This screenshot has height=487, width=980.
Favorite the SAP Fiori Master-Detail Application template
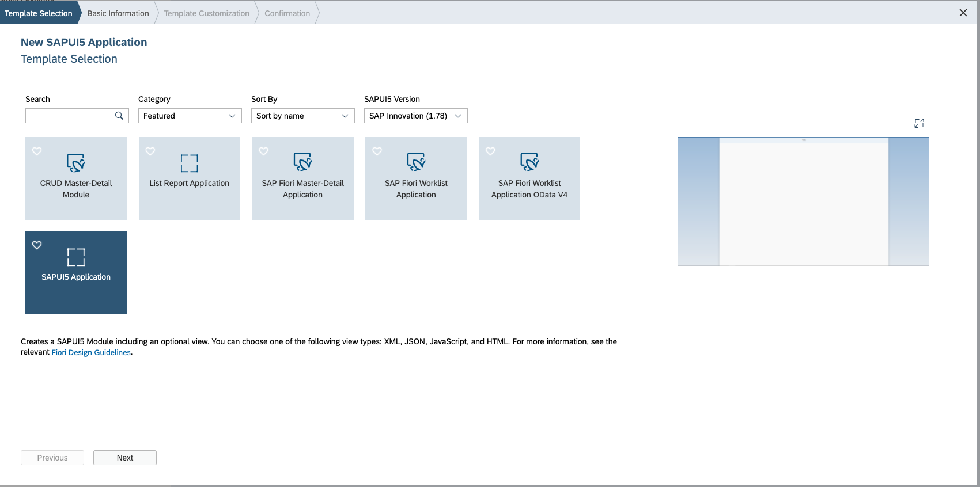click(264, 151)
